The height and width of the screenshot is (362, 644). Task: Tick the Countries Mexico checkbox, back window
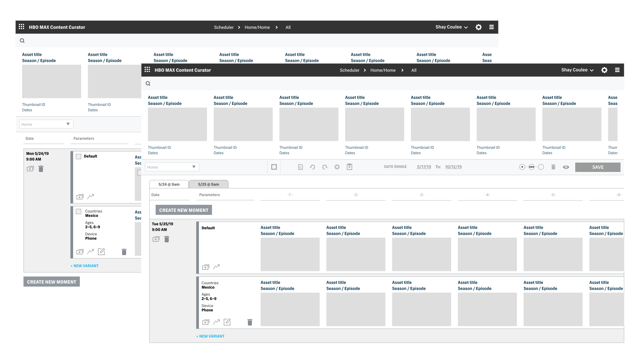(x=78, y=212)
